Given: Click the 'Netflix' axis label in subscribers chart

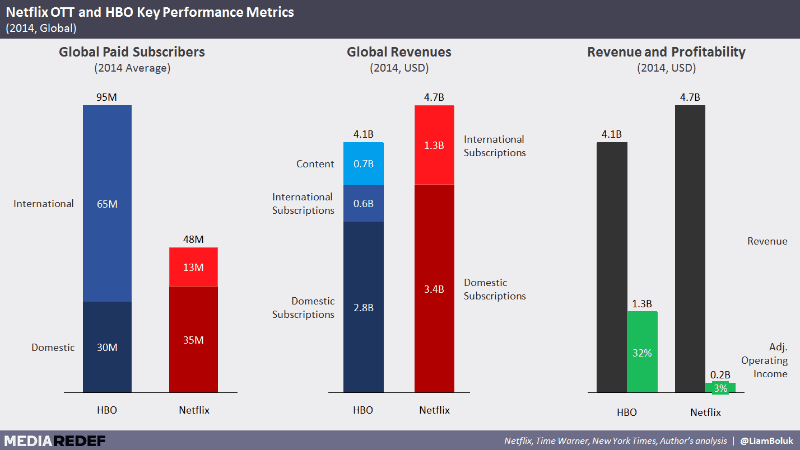Looking at the screenshot, I should tap(194, 410).
